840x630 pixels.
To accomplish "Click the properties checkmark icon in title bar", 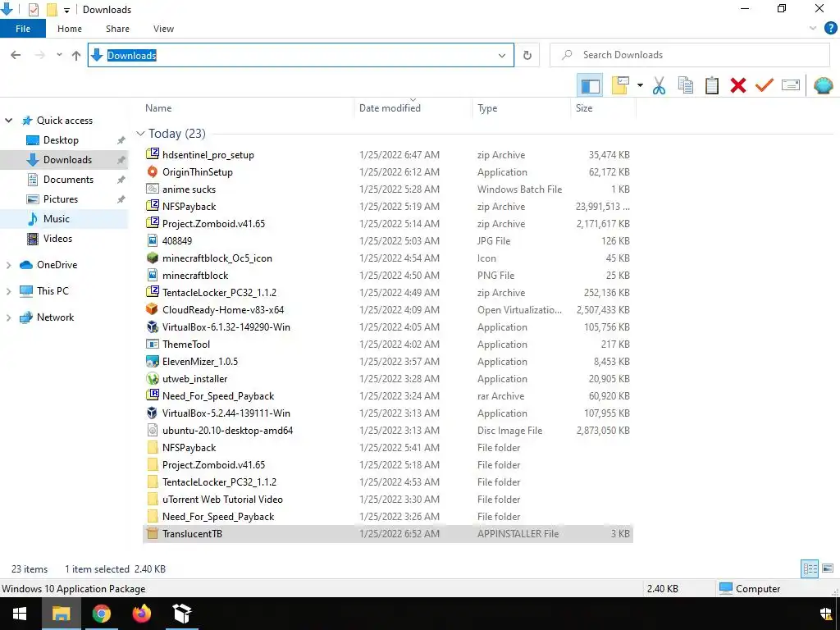I will click(x=33, y=10).
